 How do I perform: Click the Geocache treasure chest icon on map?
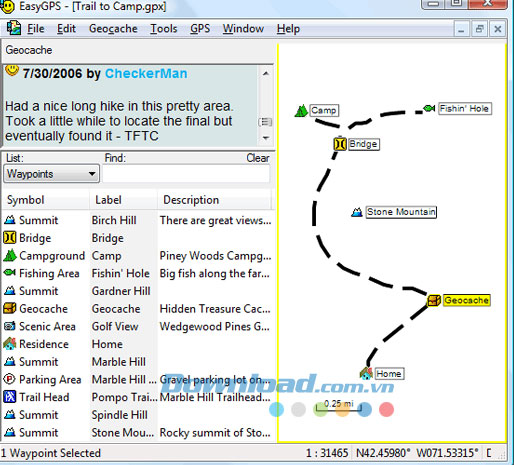tap(434, 300)
